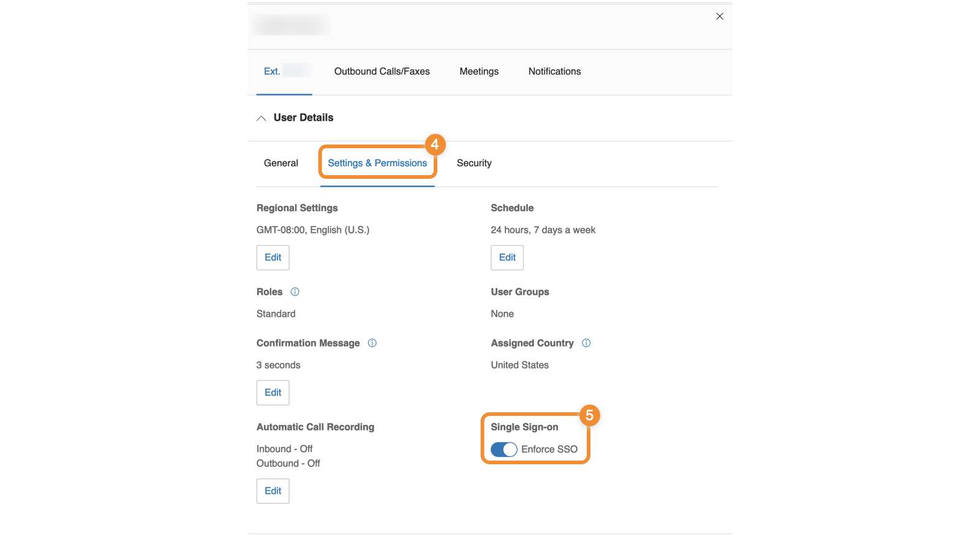Edit the Regional Settings
Image resolution: width=980 pixels, height=539 pixels.
click(273, 258)
